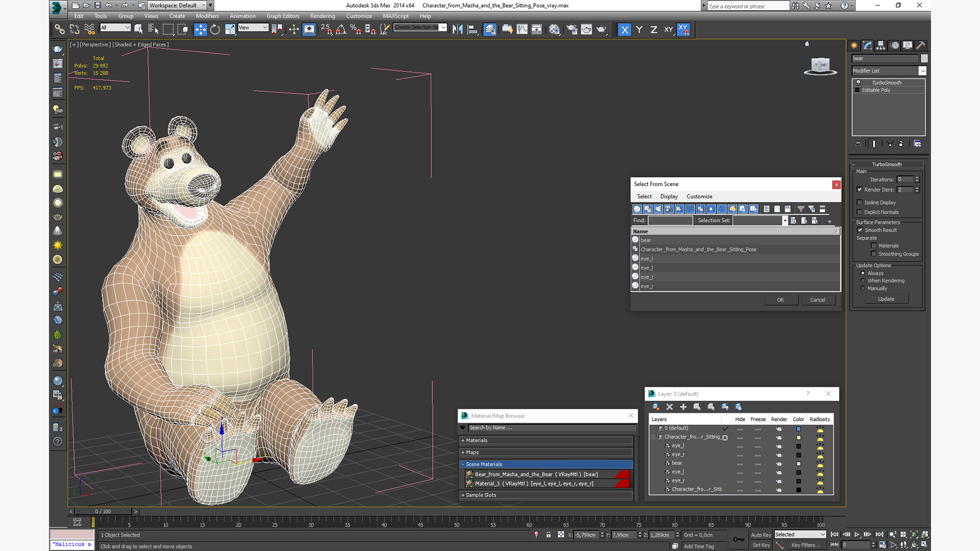Toggle the Render Iters checkbox
This screenshot has width=980, height=551.
pyautogui.click(x=860, y=189)
